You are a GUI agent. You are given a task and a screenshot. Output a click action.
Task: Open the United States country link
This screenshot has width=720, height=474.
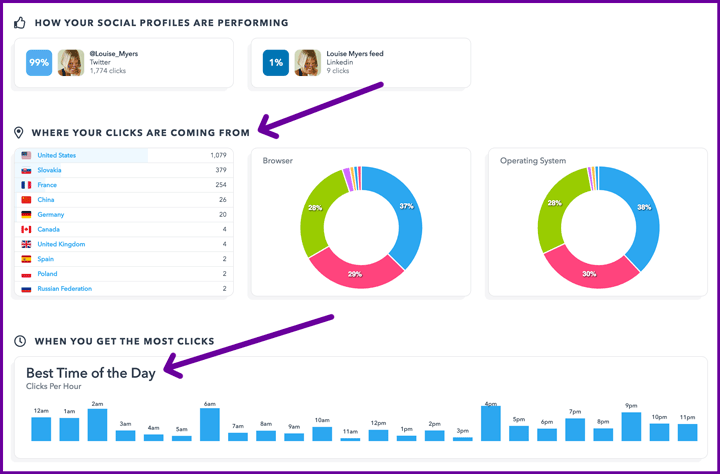click(56, 155)
